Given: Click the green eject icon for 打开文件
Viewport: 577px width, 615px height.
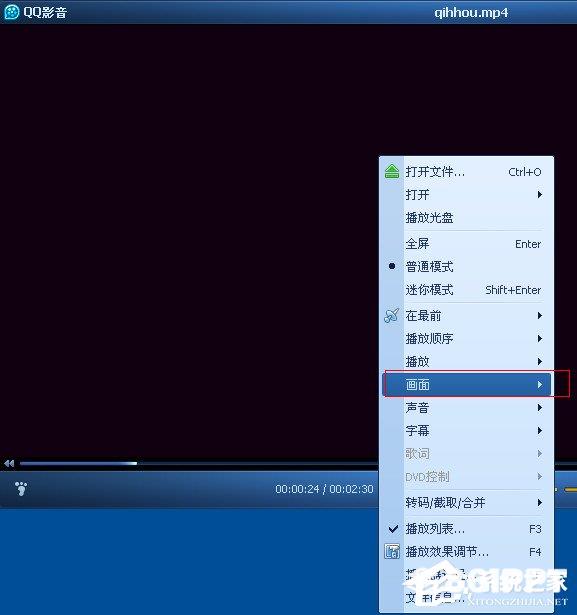Looking at the screenshot, I should point(391,171).
